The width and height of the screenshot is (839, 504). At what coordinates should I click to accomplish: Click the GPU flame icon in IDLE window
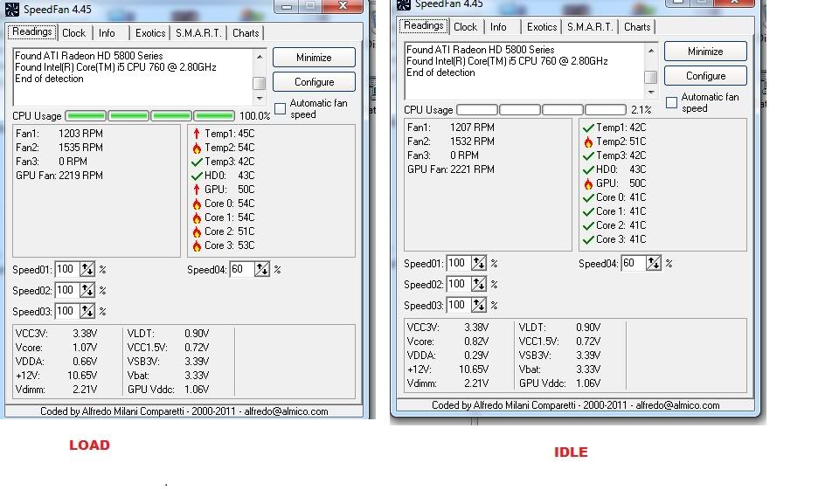tap(588, 183)
